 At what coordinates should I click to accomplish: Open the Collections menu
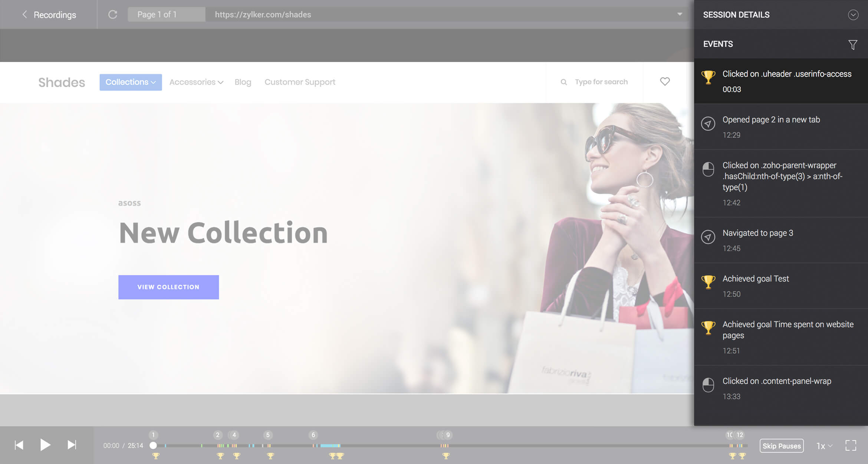pyautogui.click(x=130, y=82)
